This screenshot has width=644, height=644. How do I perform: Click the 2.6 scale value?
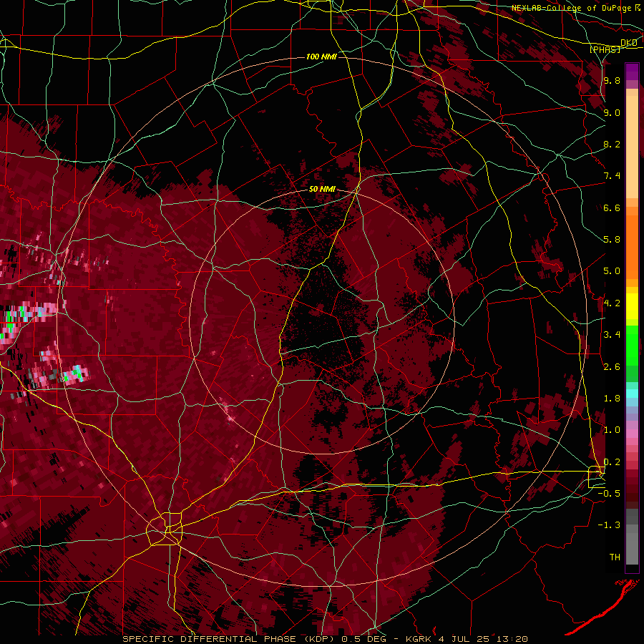[612, 367]
